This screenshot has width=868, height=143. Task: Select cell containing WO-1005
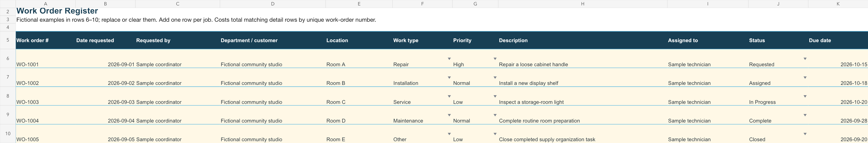pyautogui.click(x=45, y=134)
